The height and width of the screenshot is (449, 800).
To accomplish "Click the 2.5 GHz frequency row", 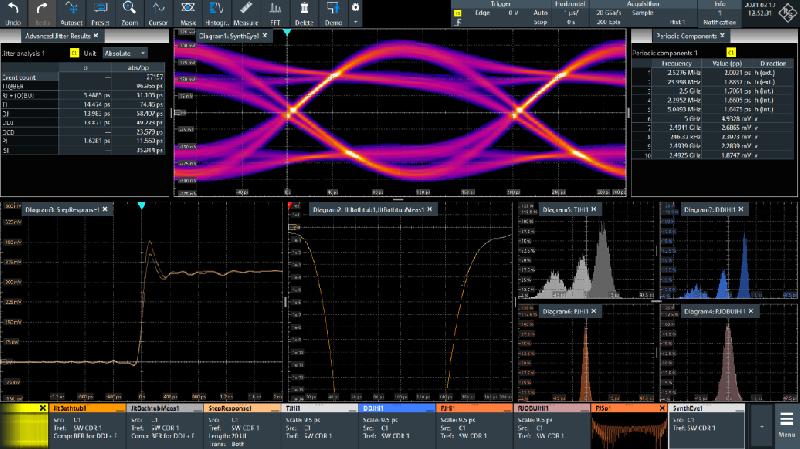I will 714,91.
